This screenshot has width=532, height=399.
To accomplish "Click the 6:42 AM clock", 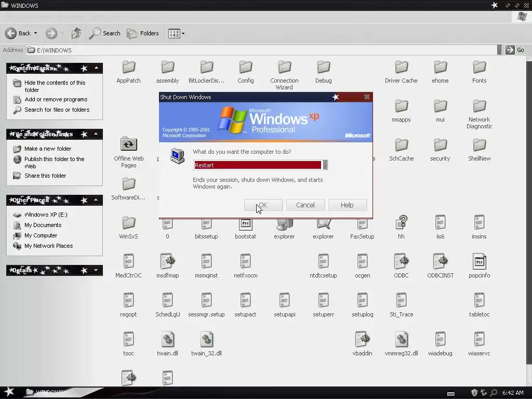I will [513, 393].
